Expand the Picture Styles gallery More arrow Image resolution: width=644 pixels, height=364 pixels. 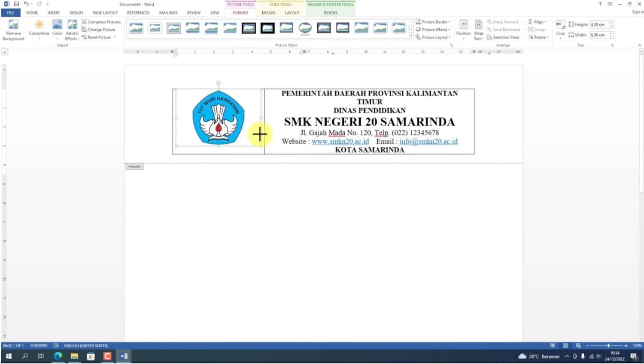pos(411,37)
